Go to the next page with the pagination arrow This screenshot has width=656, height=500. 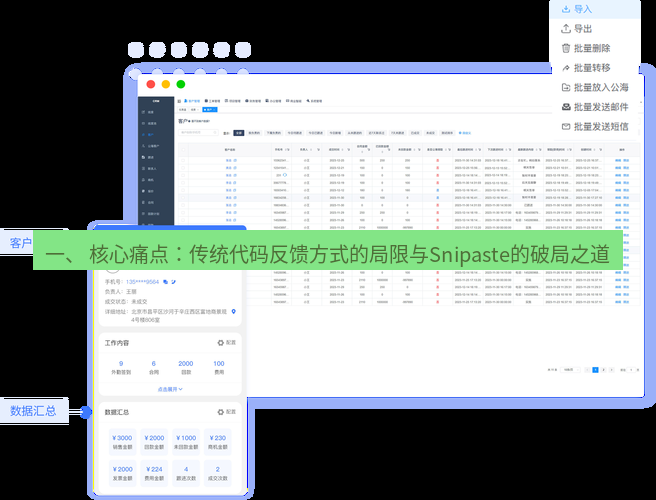[x=612, y=370]
